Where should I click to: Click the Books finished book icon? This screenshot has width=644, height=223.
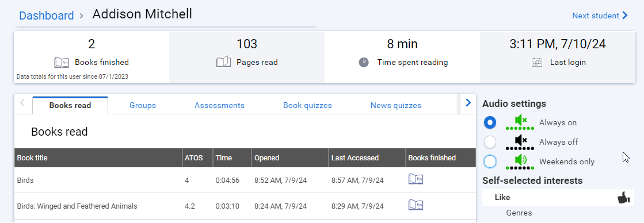62,63
